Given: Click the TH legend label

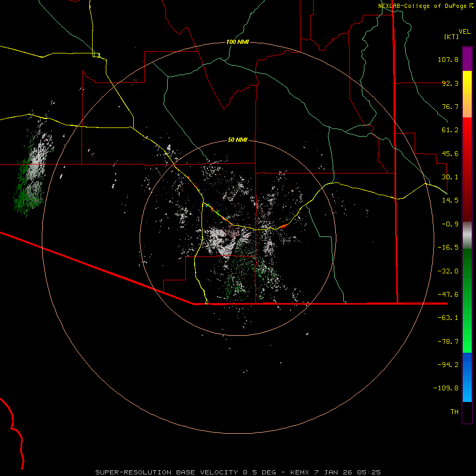Looking at the screenshot, I should coord(454,411).
